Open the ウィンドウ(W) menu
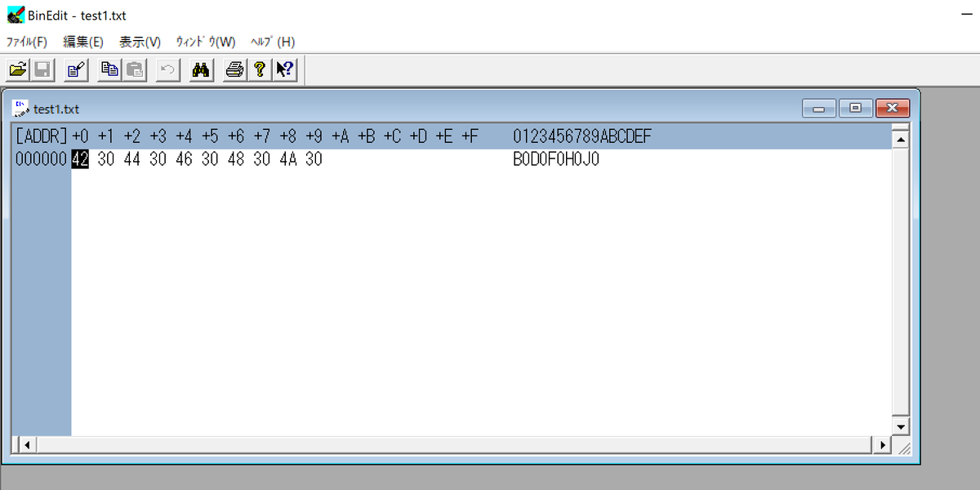 pos(206,42)
